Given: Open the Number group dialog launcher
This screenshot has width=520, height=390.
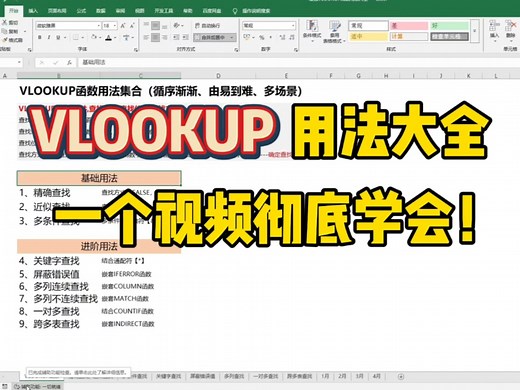Looking at the screenshot, I should (x=296, y=50).
